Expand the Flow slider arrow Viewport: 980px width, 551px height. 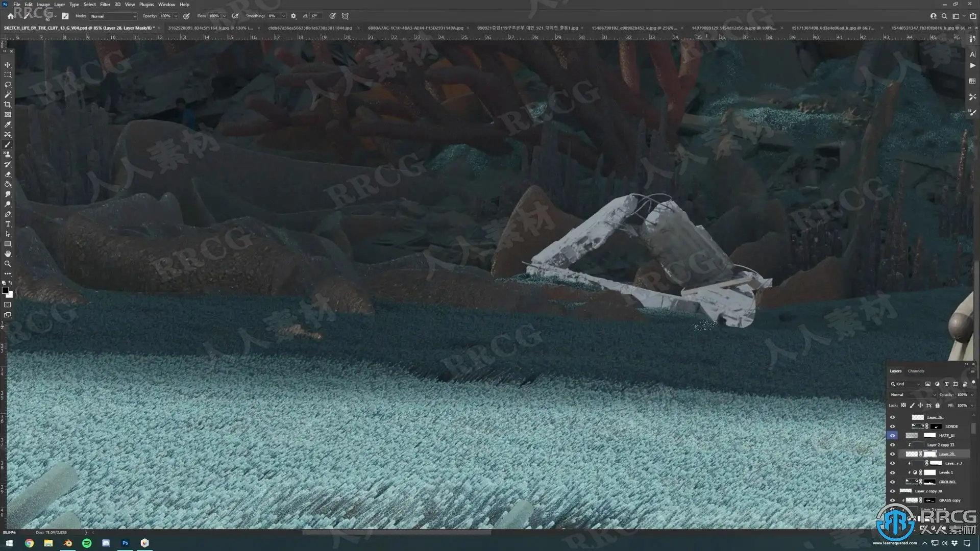[224, 16]
